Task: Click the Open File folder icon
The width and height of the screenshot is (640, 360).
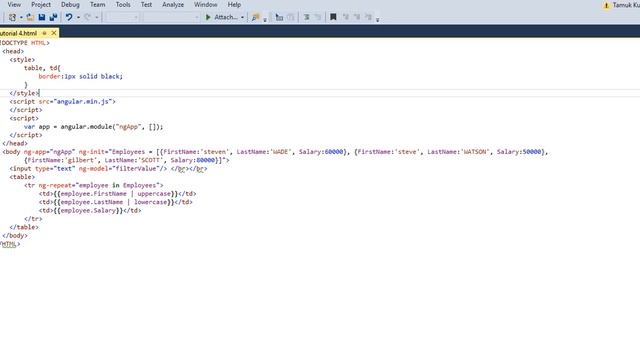Action: pos(30,17)
